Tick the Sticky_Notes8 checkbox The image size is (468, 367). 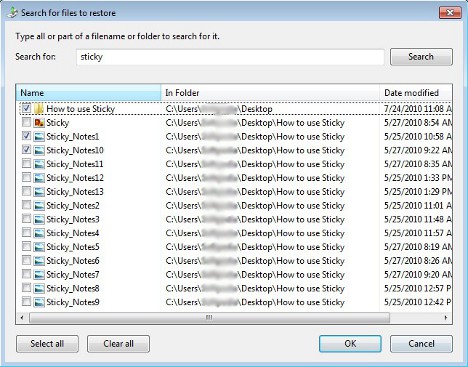(x=26, y=288)
